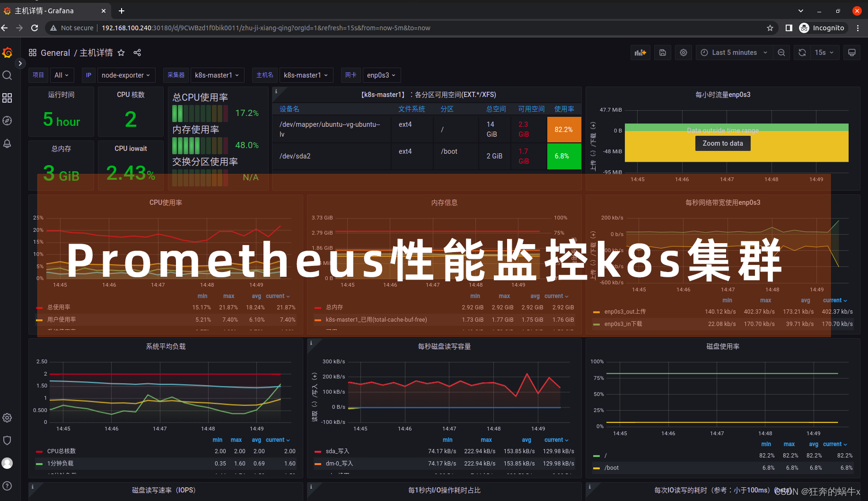Viewport: 868px width, 501px height.
Task: Expand the 15s refresh interval dropdown
Action: pos(824,53)
